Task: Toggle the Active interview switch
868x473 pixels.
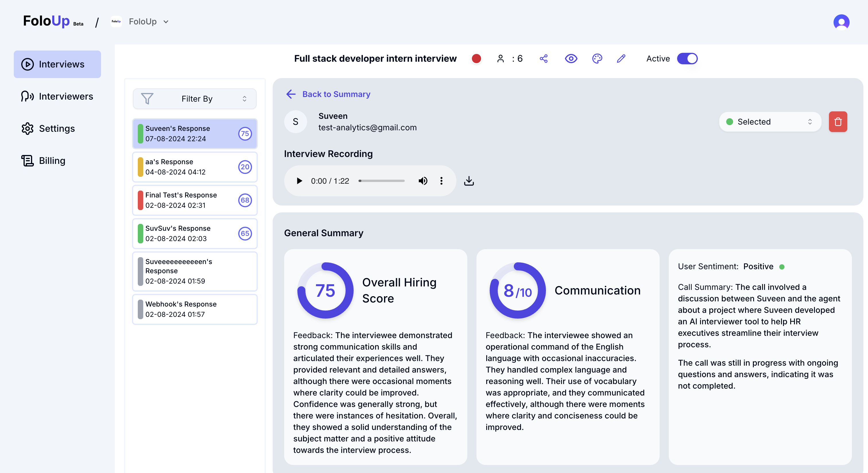Action: [x=687, y=59]
